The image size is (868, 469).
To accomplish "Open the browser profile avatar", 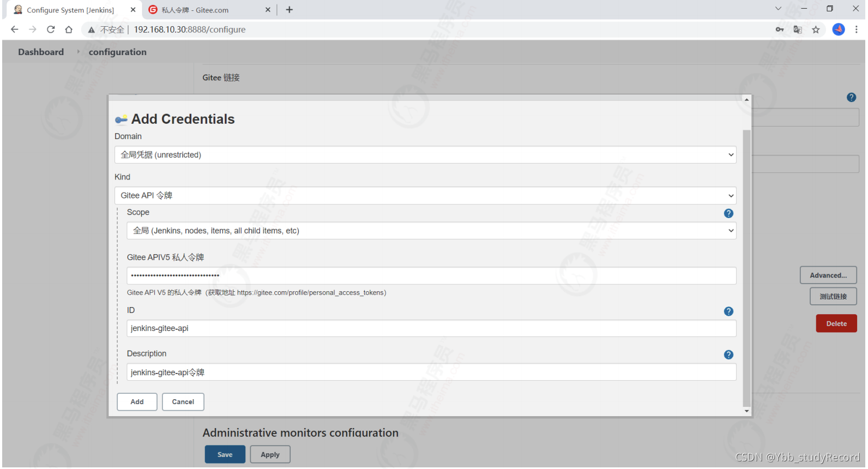I will 839,29.
